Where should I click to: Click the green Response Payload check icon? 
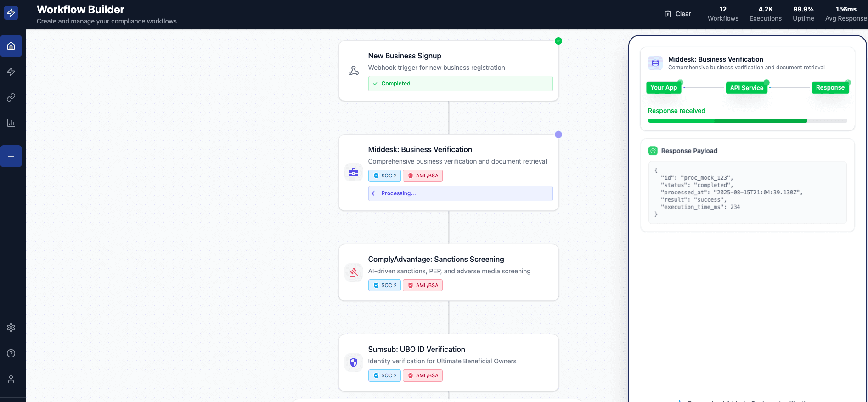click(x=653, y=151)
